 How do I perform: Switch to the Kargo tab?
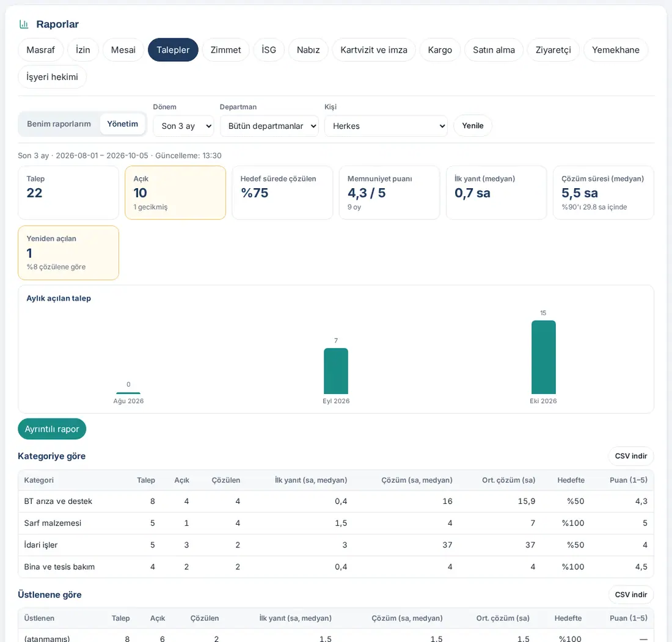pos(440,49)
